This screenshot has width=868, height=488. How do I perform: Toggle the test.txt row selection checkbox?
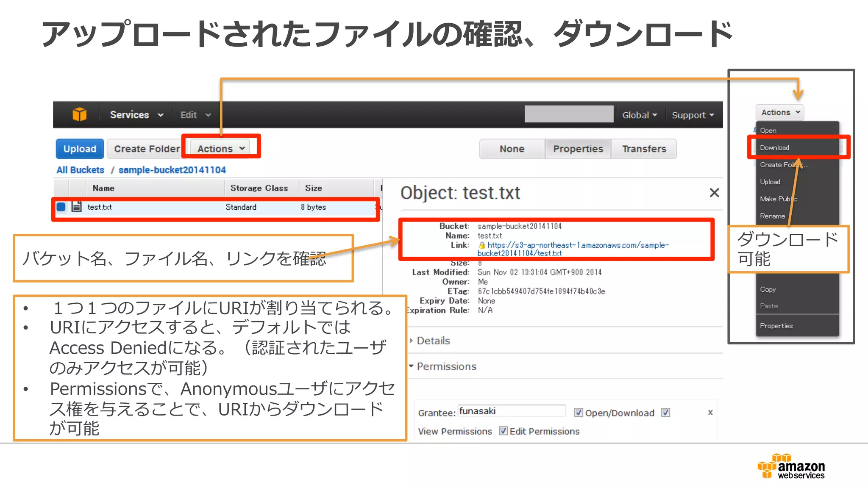coord(61,207)
